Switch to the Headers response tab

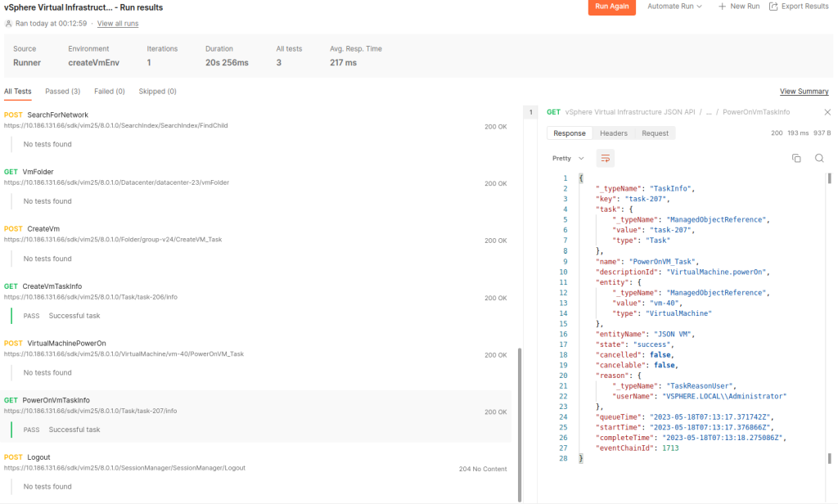[613, 133]
